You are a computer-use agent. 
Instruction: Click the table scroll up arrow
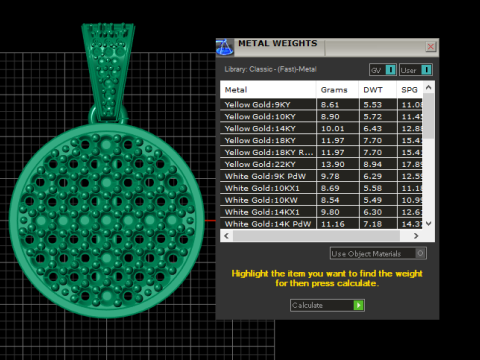coord(429,87)
